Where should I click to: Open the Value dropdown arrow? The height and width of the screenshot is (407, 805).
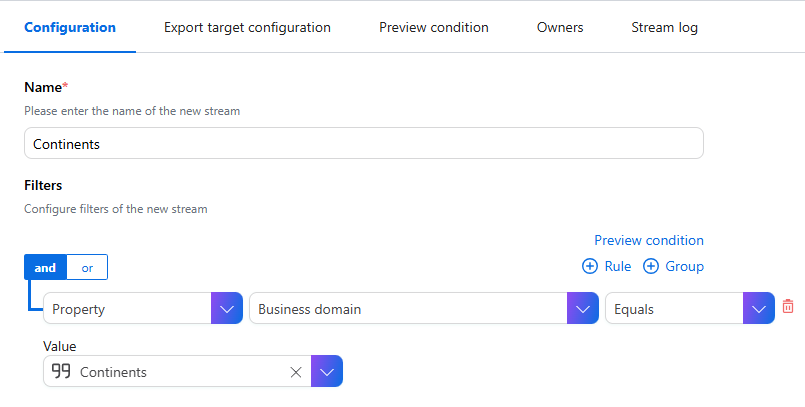click(x=327, y=371)
